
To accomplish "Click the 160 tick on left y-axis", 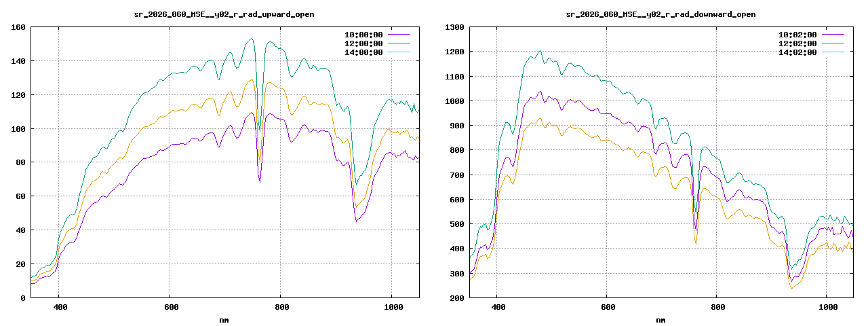I will pos(18,27).
